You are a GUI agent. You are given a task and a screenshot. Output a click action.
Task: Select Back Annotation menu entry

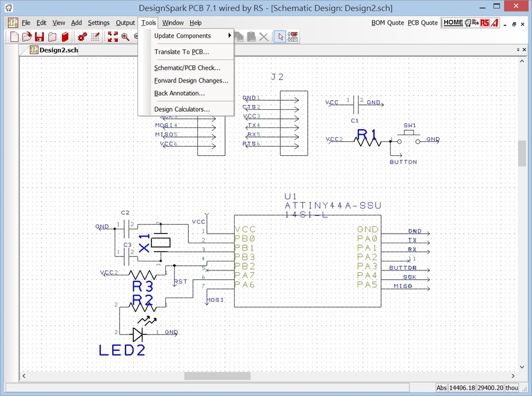(186, 93)
